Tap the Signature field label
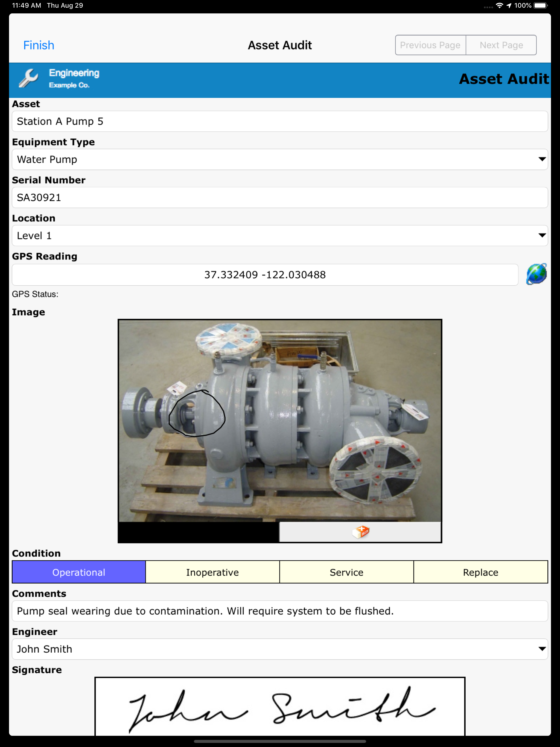Viewport: 560px width, 747px height. (x=37, y=670)
